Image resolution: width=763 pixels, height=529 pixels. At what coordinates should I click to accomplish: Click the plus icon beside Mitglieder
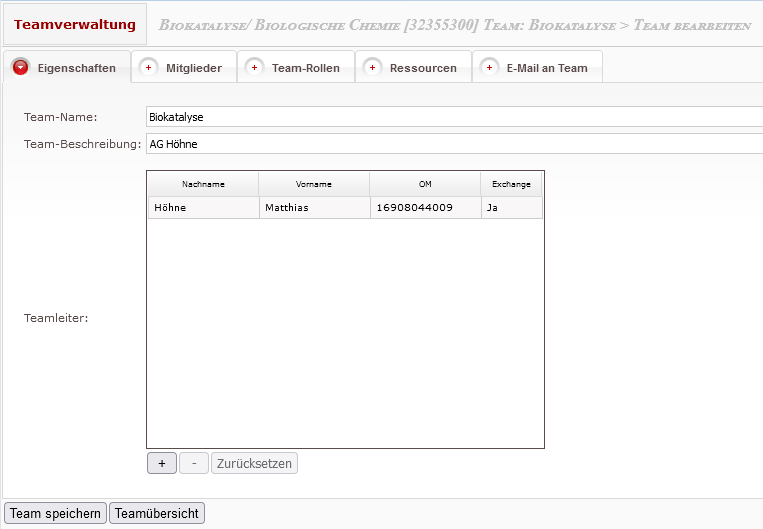pos(148,68)
